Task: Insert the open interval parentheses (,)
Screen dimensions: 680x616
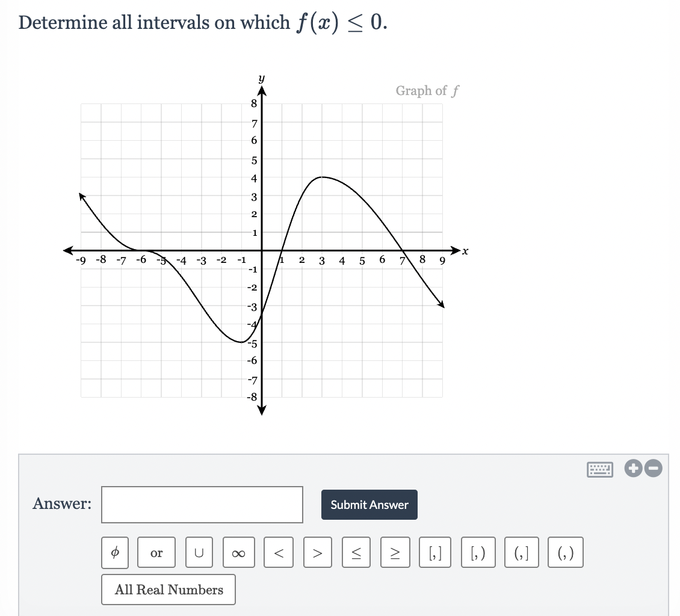Action: click(565, 552)
